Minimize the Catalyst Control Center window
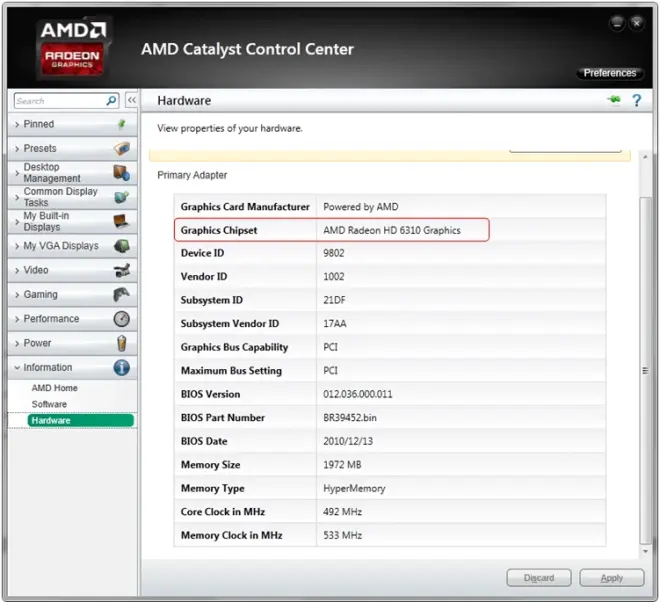This screenshot has height=602, width=660. pyautogui.click(x=617, y=23)
